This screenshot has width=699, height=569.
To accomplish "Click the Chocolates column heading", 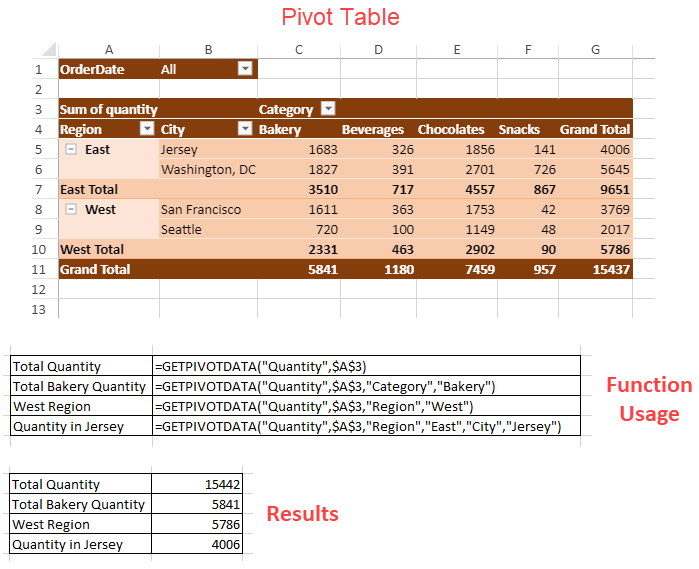I will [457, 129].
